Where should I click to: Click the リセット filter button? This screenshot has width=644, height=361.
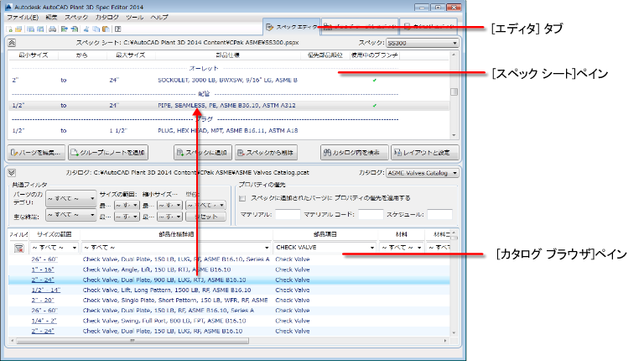[x=205, y=217]
